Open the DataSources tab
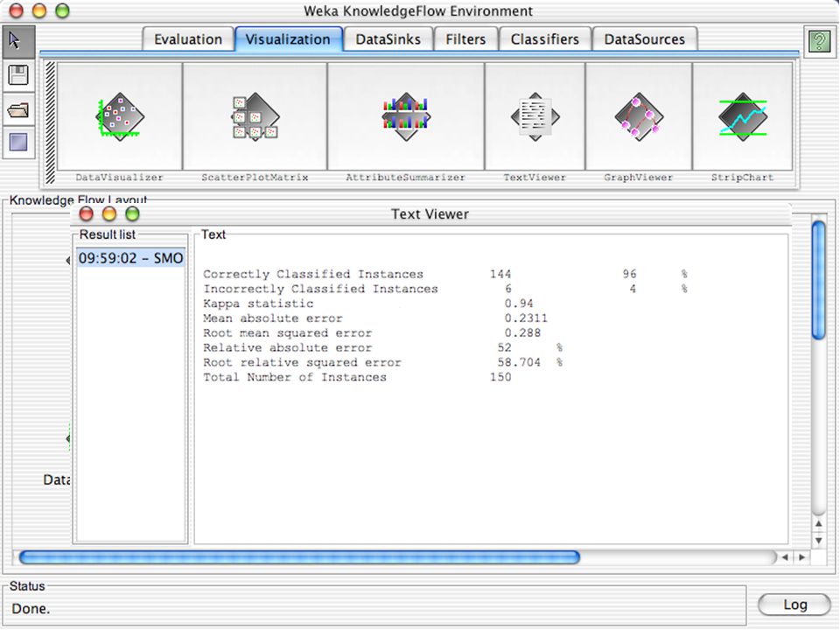 645,39
